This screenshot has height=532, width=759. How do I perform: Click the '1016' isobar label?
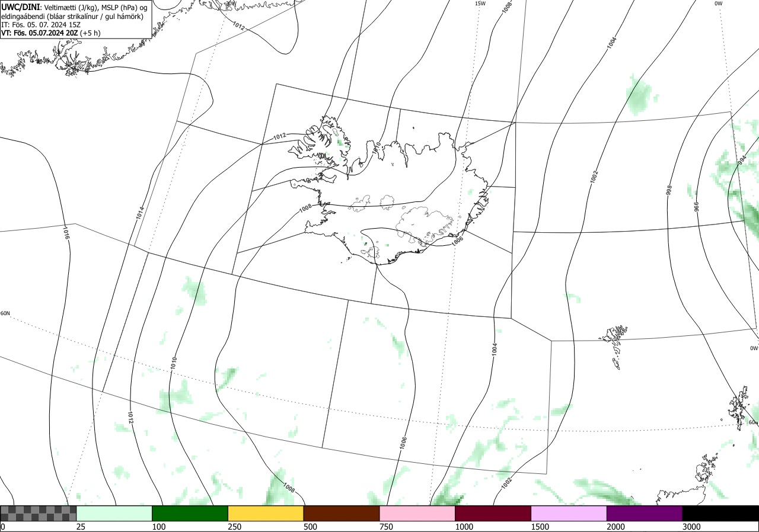(x=66, y=232)
